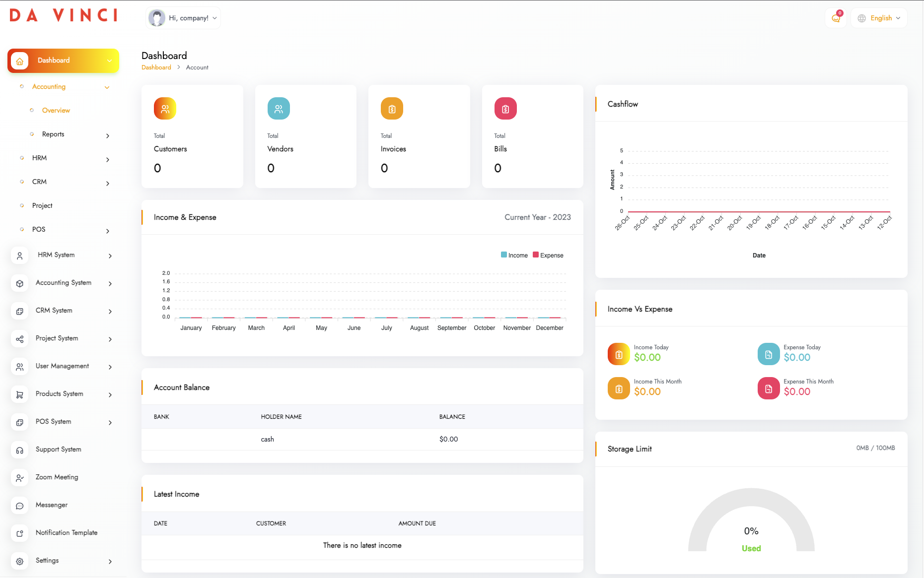
Task: Click the storage usage gauge
Action: [751, 520]
